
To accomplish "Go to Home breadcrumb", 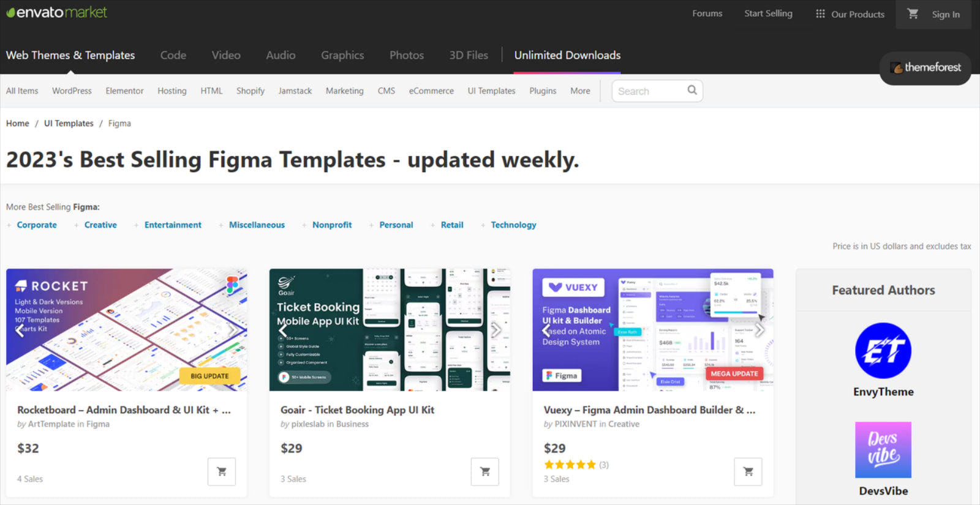I will [18, 123].
